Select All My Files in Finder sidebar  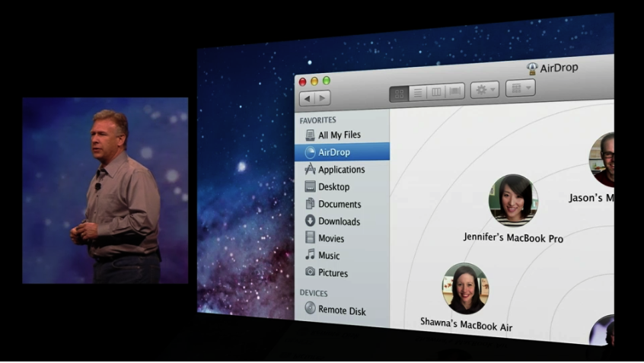342,135
